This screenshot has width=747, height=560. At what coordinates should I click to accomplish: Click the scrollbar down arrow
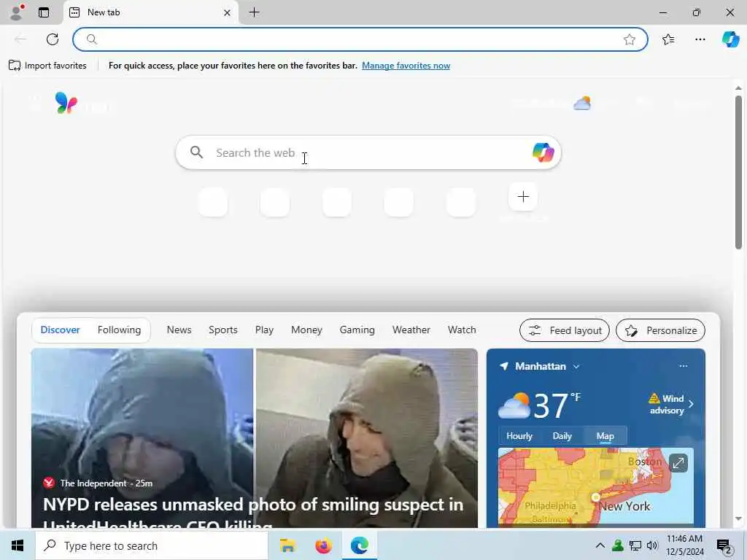point(738,519)
